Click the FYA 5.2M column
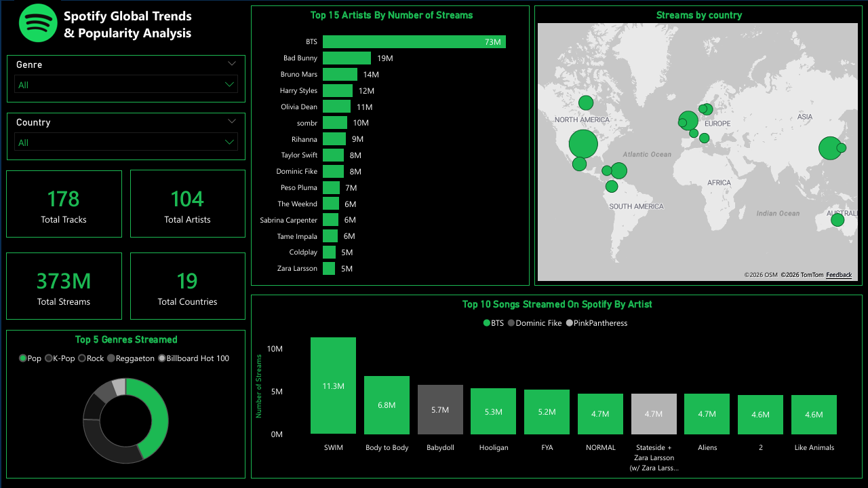The image size is (868, 488). point(547,412)
